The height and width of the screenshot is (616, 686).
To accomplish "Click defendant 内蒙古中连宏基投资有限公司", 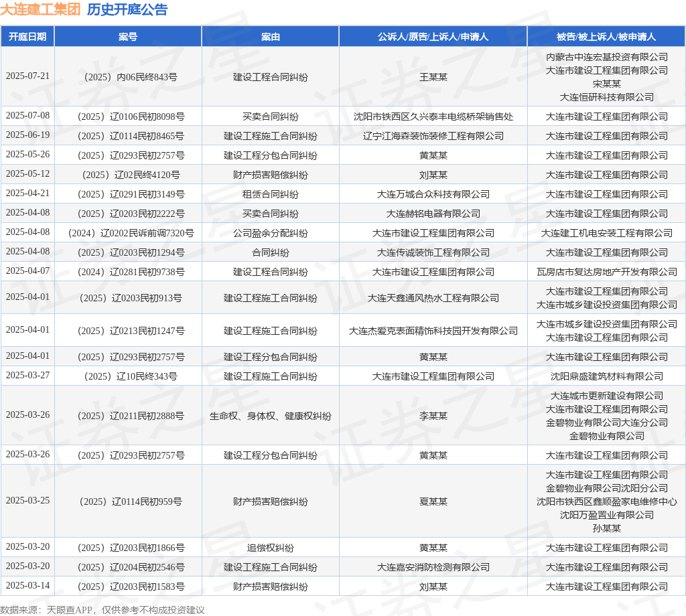I will (x=606, y=57).
